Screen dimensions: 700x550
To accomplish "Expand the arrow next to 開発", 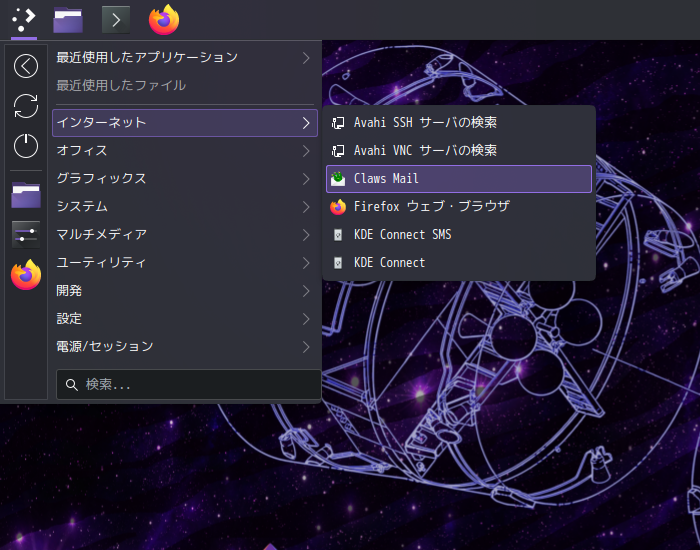I will [306, 291].
